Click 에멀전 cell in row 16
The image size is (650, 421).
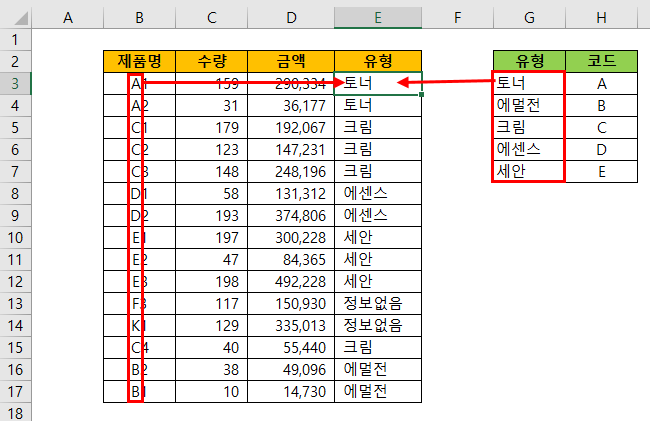click(378, 370)
